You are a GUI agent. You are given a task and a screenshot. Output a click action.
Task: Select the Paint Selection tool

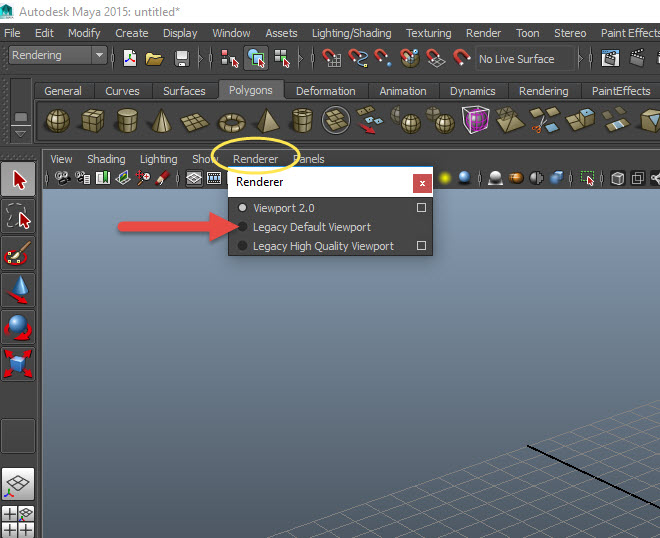click(18, 253)
